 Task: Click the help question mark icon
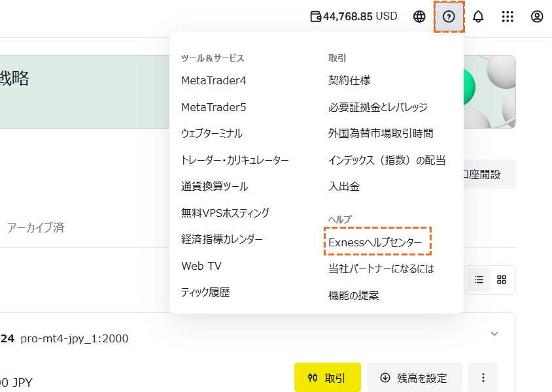click(x=449, y=16)
